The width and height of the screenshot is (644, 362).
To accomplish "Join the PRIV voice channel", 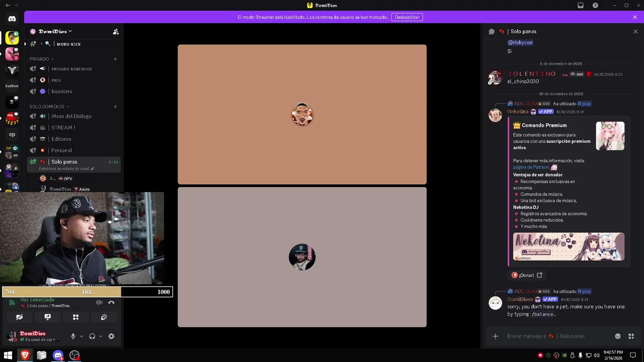I will click(73, 80).
